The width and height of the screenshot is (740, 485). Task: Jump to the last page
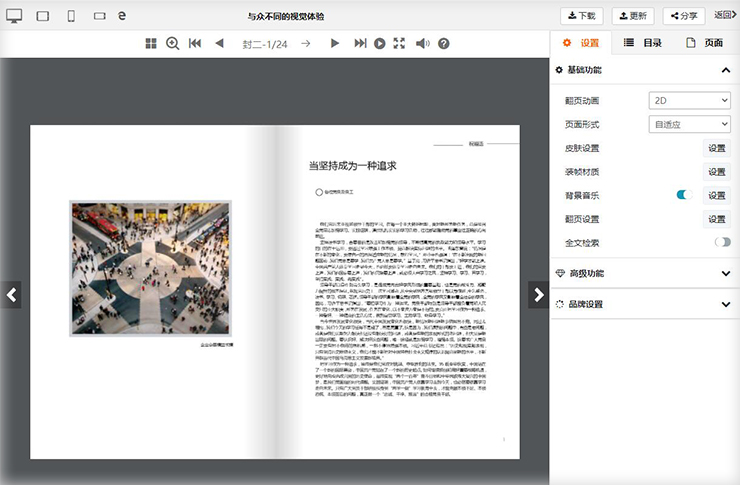coord(357,43)
